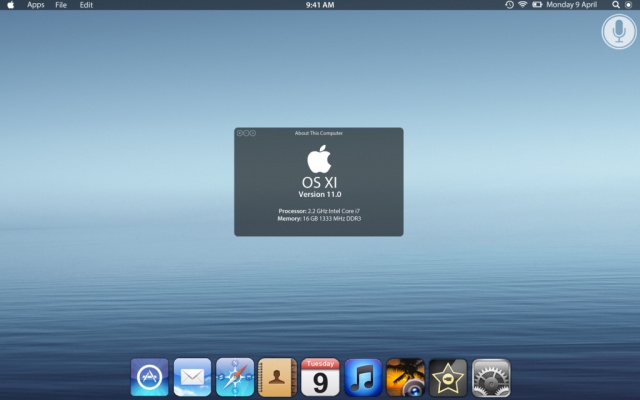Open notification center circle icon
The width and height of the screenshot is (640, 400).
tap(629, 5)
